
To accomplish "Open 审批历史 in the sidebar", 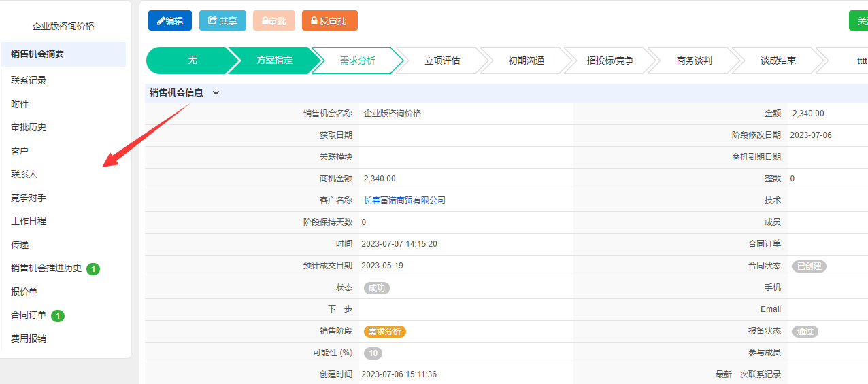I will pos(29,127).
